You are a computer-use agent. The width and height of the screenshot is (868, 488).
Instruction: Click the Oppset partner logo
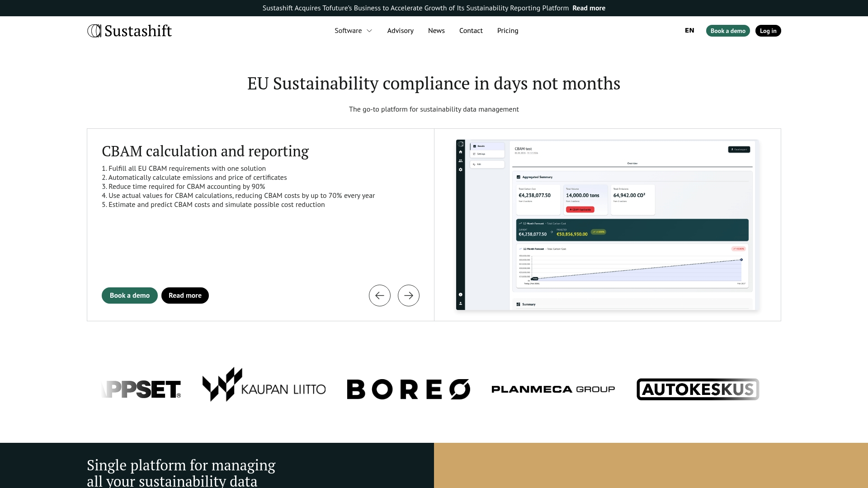point(142,389)
